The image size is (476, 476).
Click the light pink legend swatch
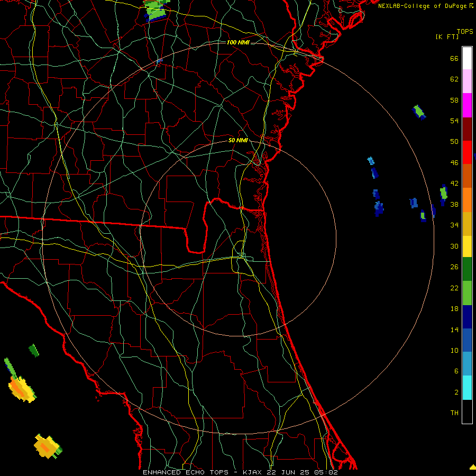[467, 81]
